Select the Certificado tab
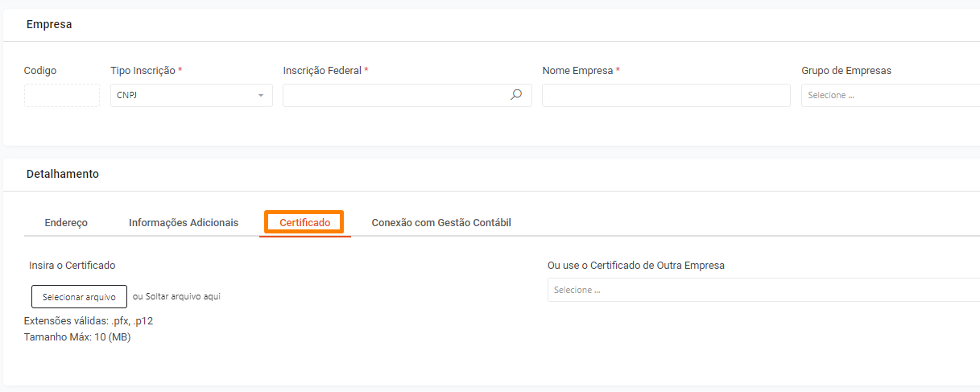This screenshot has height=392, width=980. click(x=304, y=223)
